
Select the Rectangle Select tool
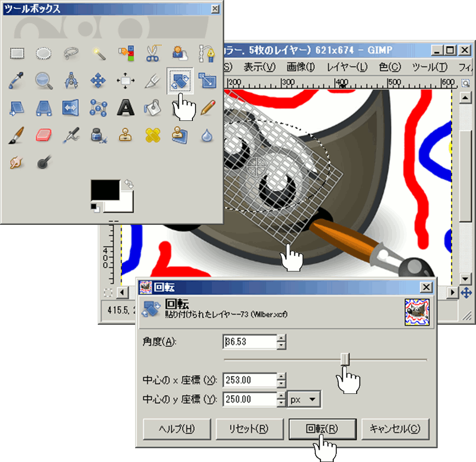(x=18, y=52)
